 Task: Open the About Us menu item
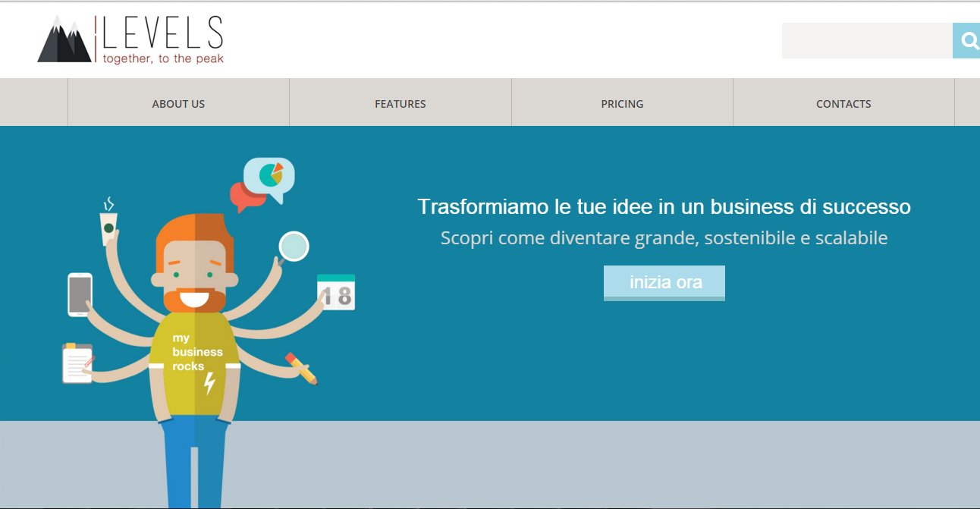coord(178,104)
